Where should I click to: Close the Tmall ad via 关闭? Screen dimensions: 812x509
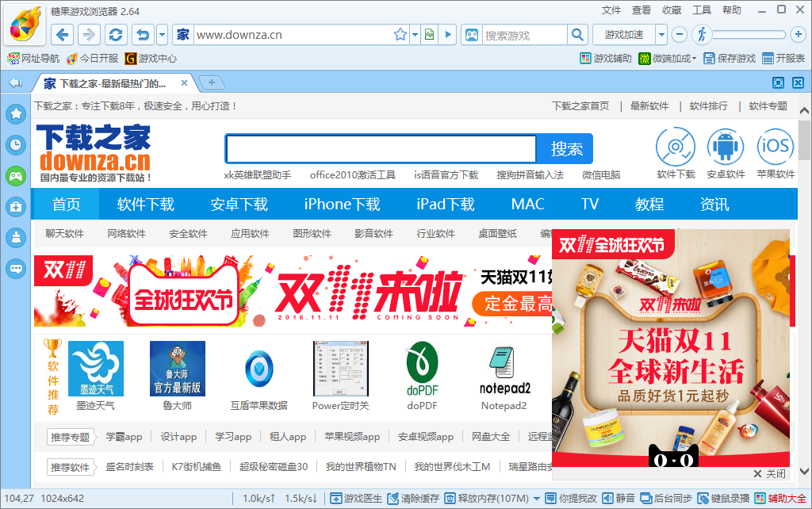[769, 473]
